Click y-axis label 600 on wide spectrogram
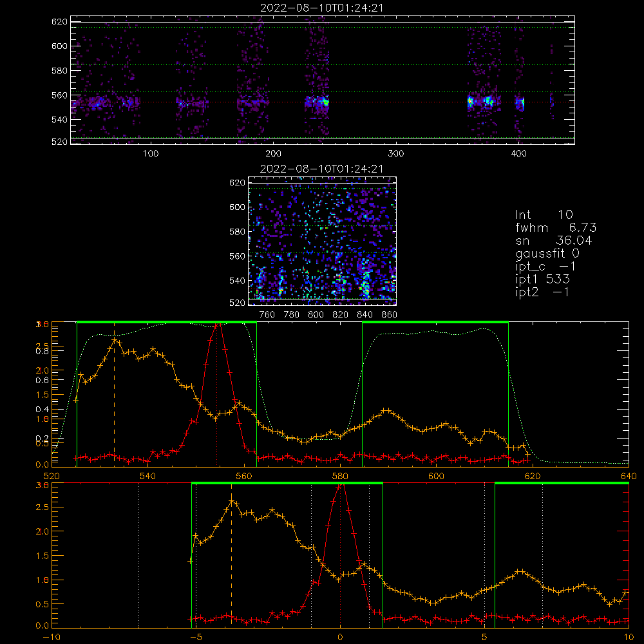 59,46
